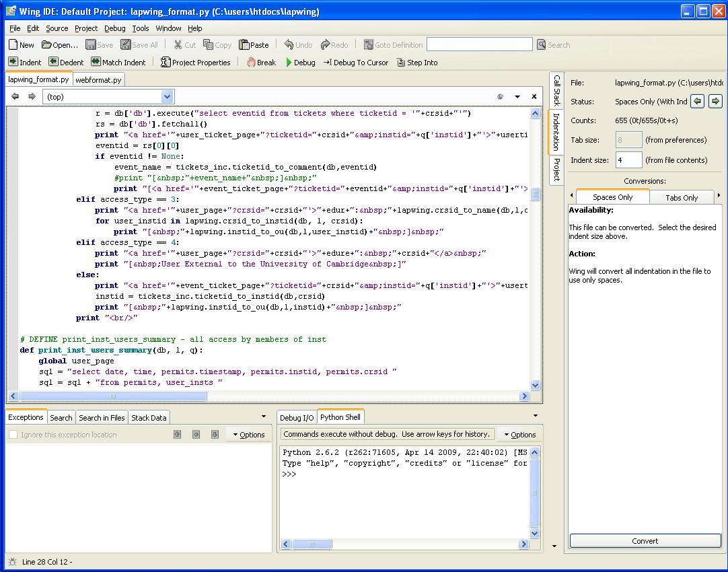Open the Edit menu

pos(33,28)
